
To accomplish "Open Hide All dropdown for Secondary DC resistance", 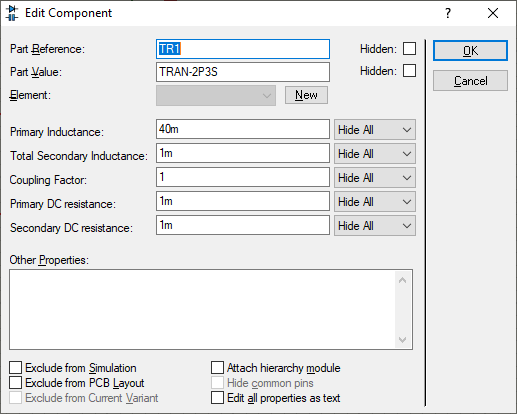I will [375, 225].
